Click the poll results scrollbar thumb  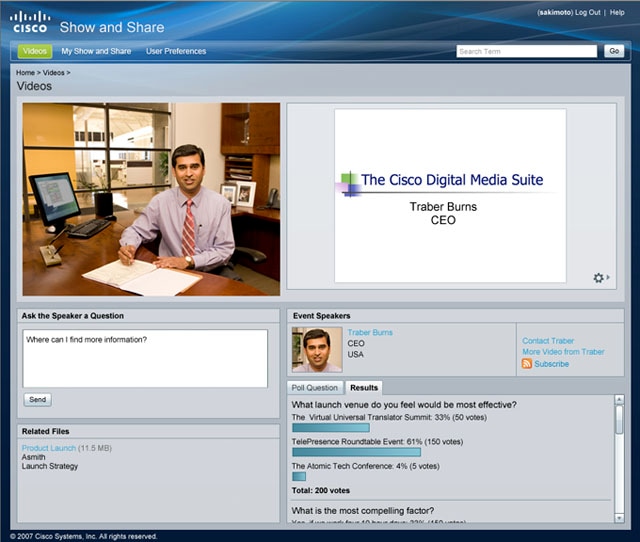coord(619,420)
